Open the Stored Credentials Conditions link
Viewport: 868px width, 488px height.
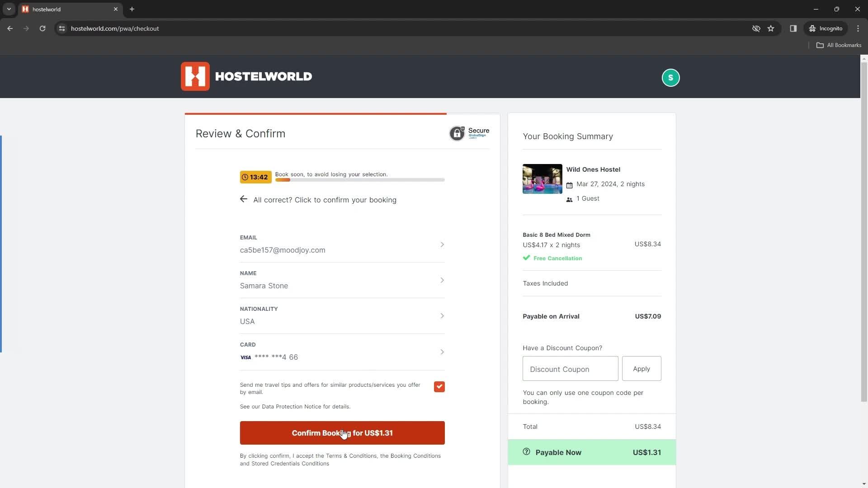[290, 464]
